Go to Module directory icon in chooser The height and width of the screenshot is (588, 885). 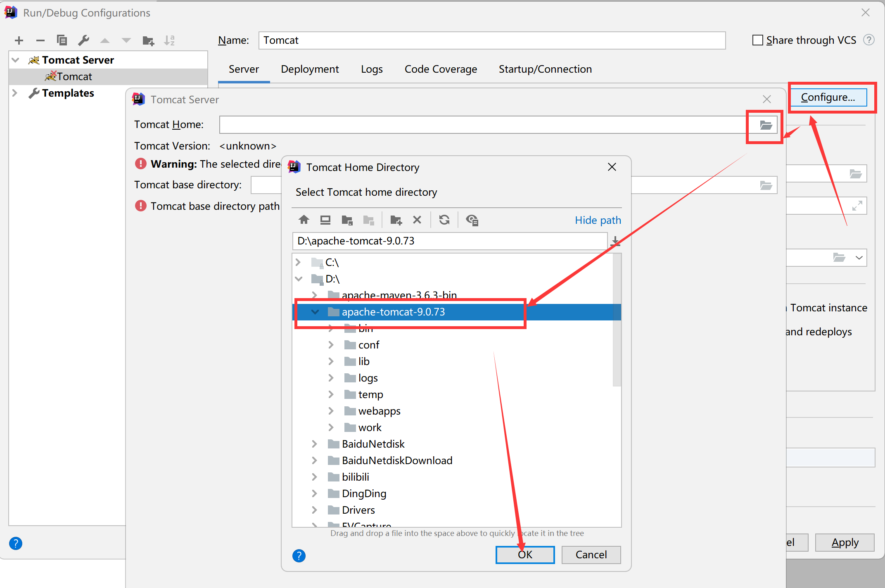(x=368, y=220)
